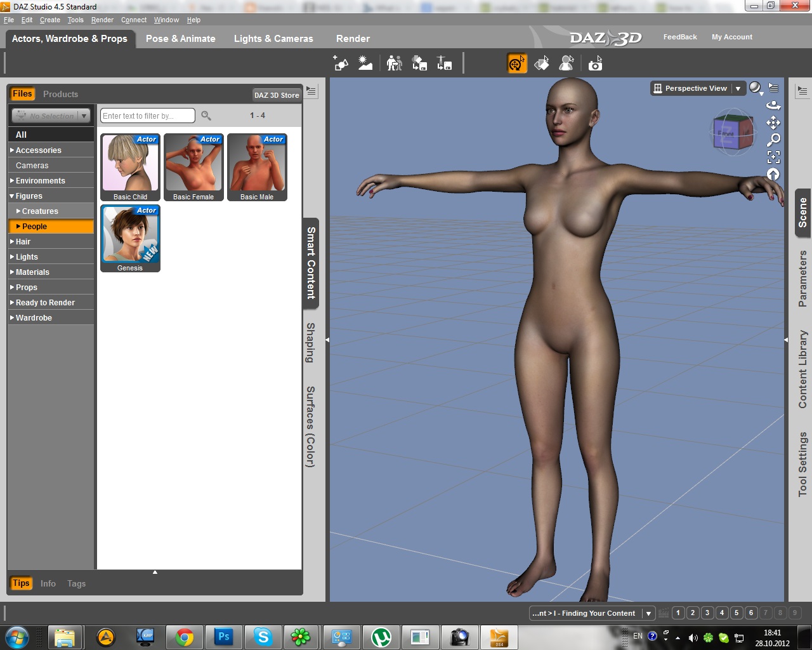Click the 3D view orientation cube
This screenshot has width=812, height=650.
[733, 131]
